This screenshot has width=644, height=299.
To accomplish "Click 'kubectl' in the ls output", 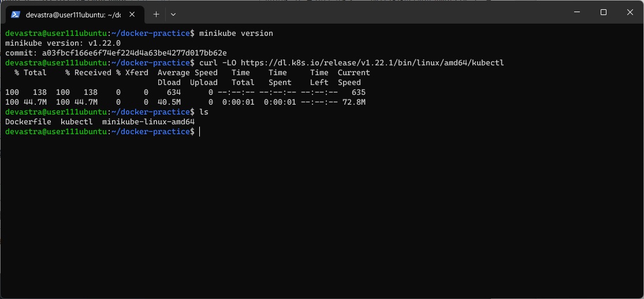I will point(76,122).
